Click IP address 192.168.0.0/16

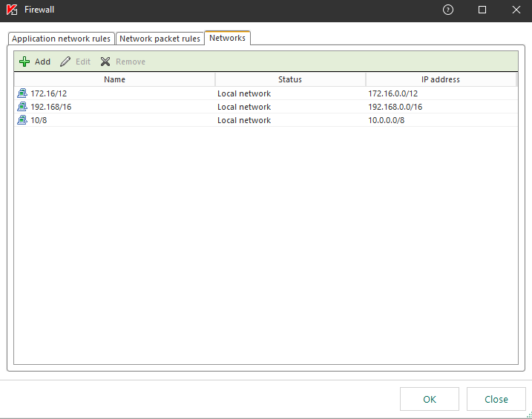pos(395,107)
